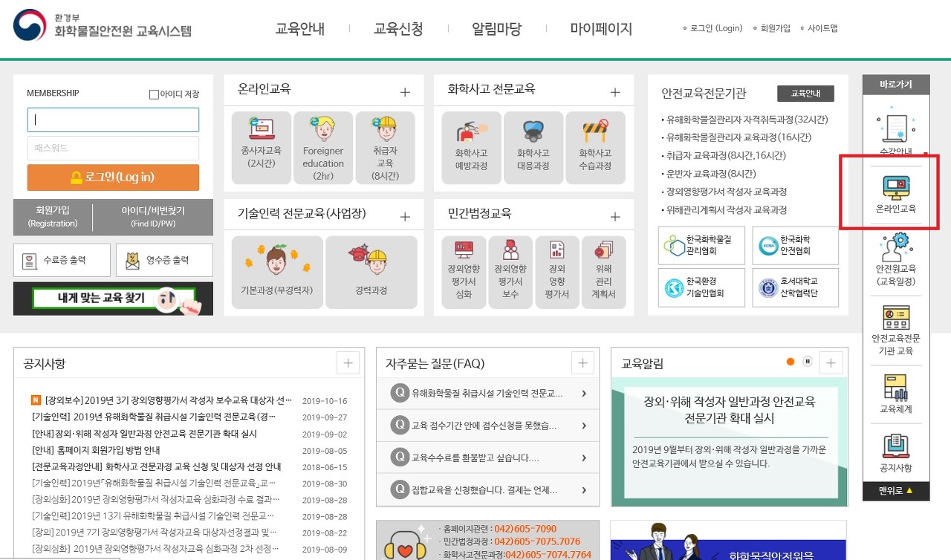This screenshot has width=951, height=560.
Task: Open the 수료증 출력 certificate print icon
Action: tap(62, 259)
